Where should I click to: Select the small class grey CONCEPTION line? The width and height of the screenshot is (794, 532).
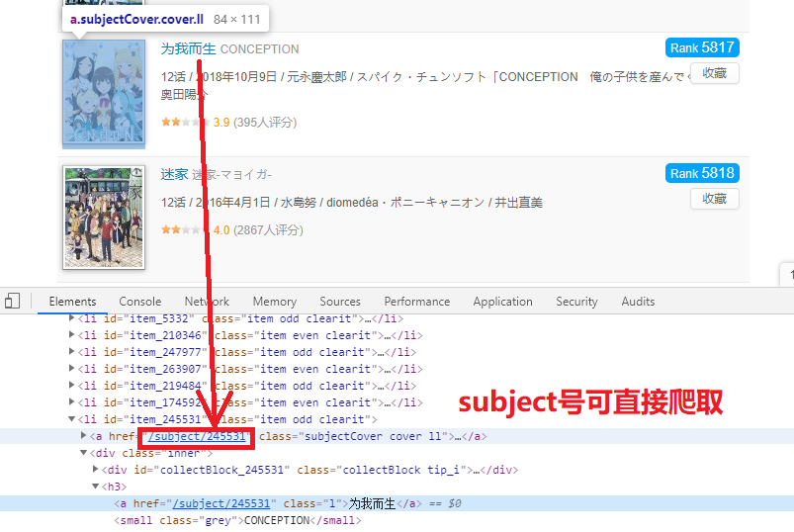(237, 520)
